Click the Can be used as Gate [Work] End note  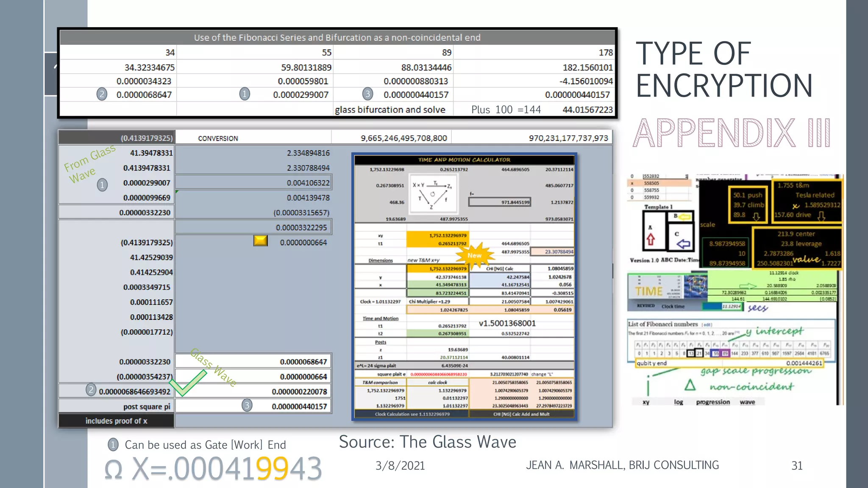tap(205, 445)
